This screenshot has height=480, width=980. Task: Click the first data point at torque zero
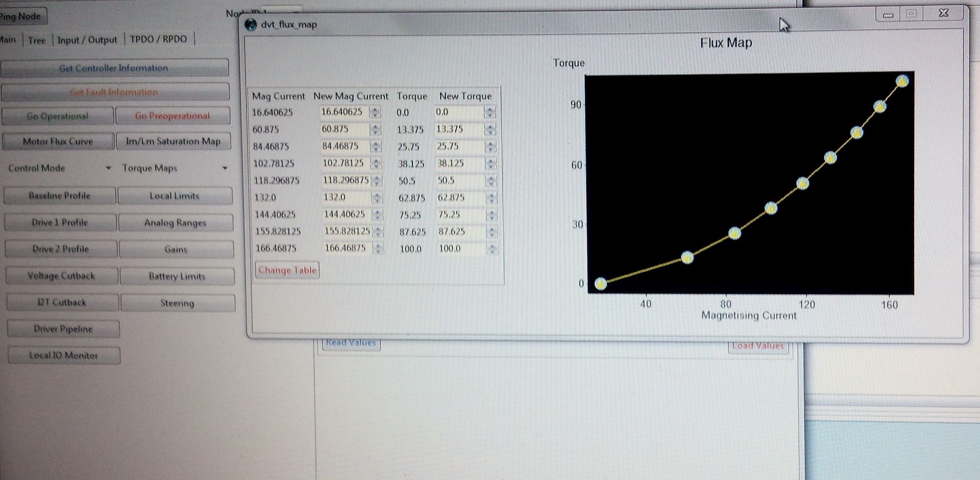click(x=601, y=284)
